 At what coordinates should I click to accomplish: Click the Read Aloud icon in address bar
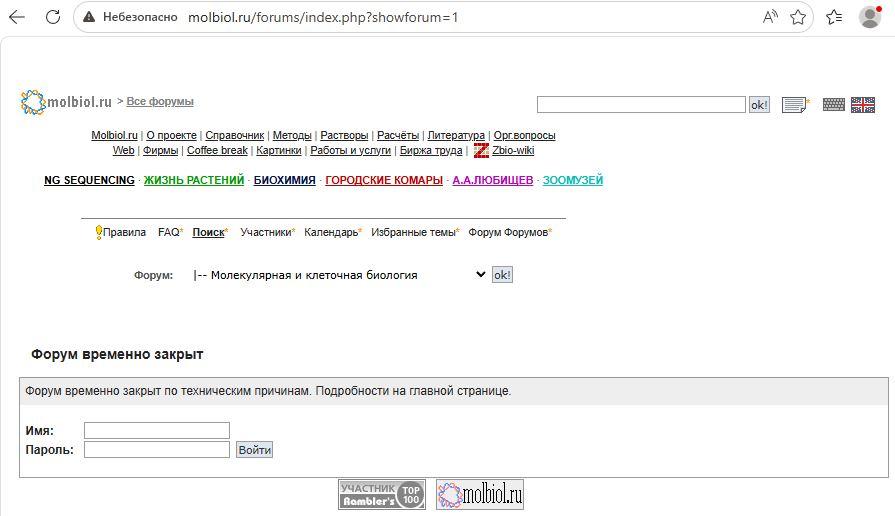tap(770, 17)
